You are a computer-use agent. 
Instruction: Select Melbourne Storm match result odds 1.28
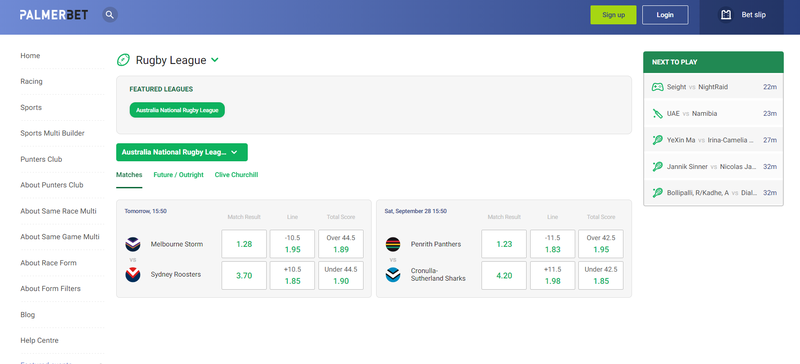click(x=244, y=244)
